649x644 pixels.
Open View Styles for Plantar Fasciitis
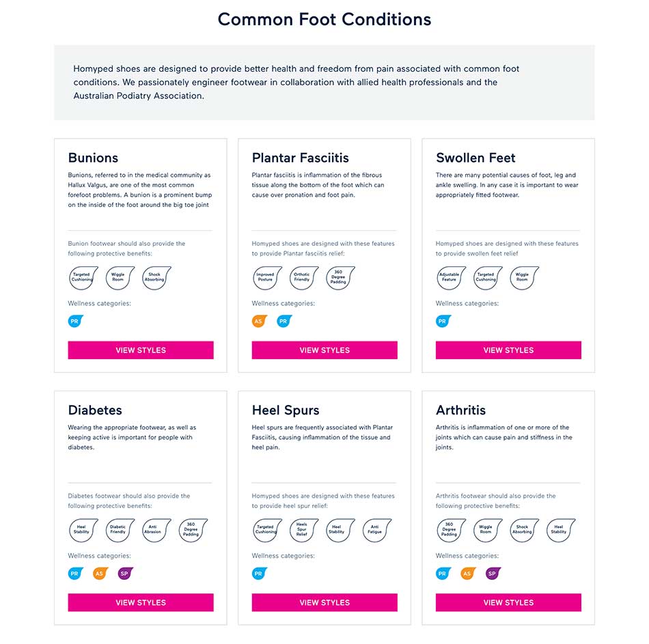(x=324, y=350)
